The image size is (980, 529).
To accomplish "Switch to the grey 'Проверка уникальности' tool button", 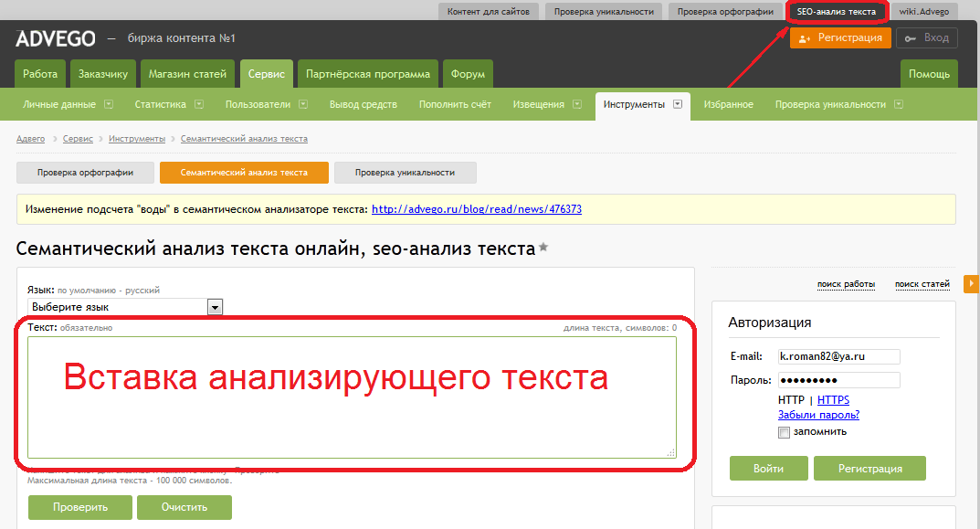I will tap(405, 173).
